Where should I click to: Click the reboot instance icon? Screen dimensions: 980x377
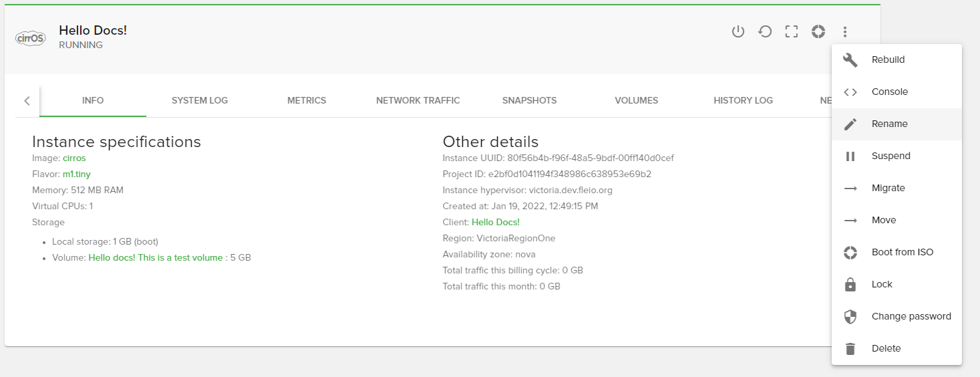pos(765,31)
